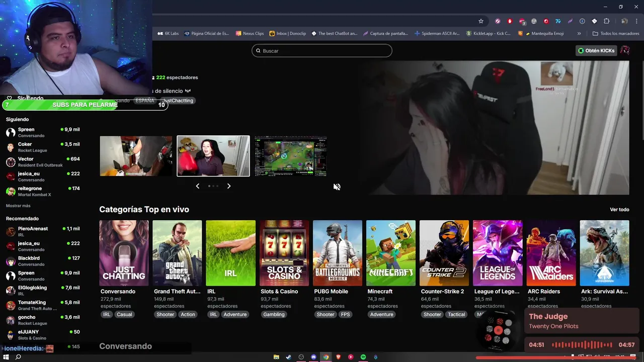Click the red hand ad-blocker extension icon
This screenshot has width=644, height=362.
click(510, 21)
